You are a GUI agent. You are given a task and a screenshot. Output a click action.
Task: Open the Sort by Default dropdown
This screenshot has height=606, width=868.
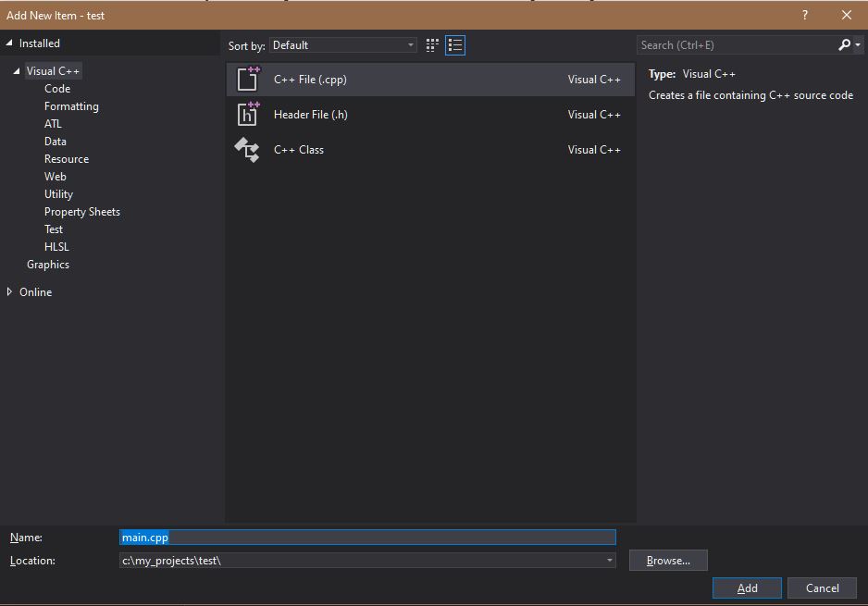(342, 45)
